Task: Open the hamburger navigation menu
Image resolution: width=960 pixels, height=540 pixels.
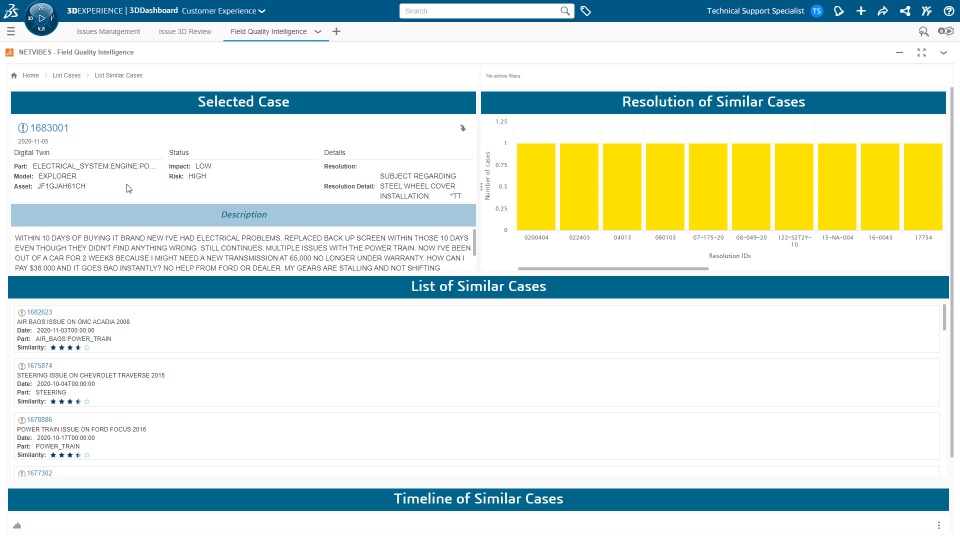Action: click(x=10, y=31)
